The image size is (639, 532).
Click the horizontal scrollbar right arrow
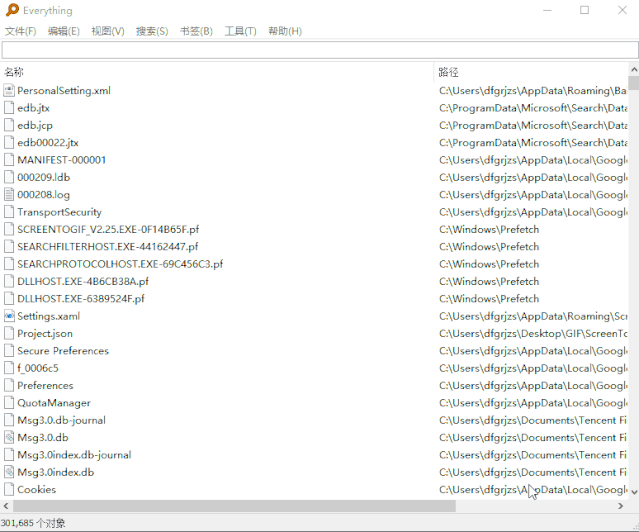click(621, 506)
